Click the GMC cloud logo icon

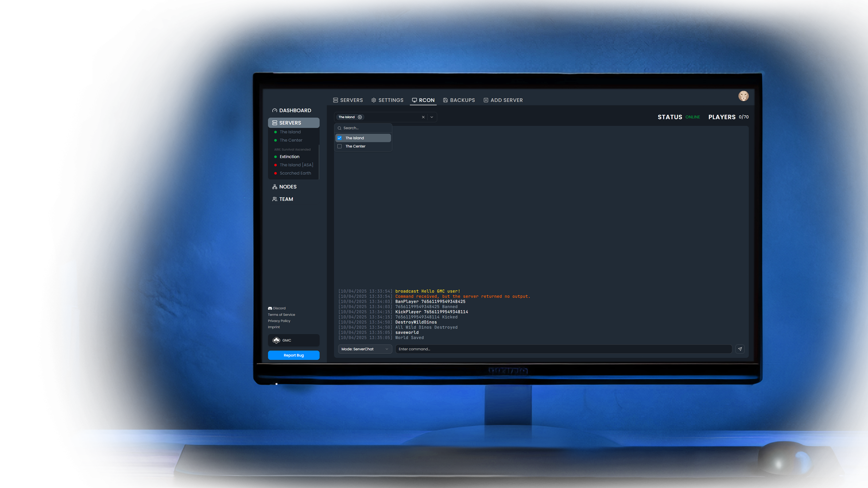point(276,340)
